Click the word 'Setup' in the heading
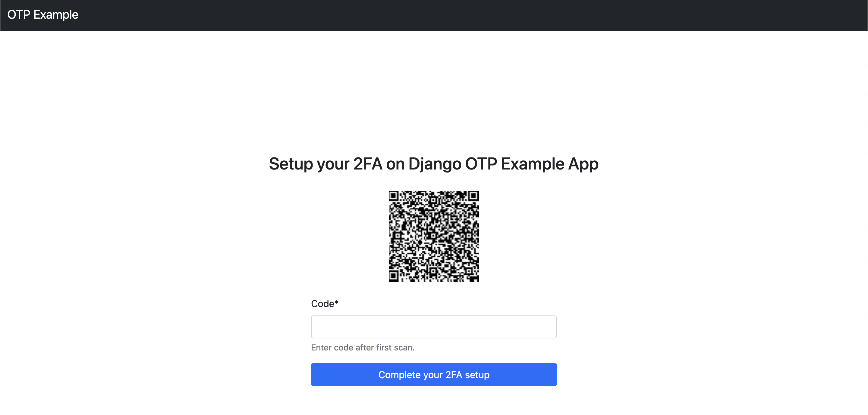The height and width of the screenshot is (415, 868). pyautogui.click(x=291, y=164)
